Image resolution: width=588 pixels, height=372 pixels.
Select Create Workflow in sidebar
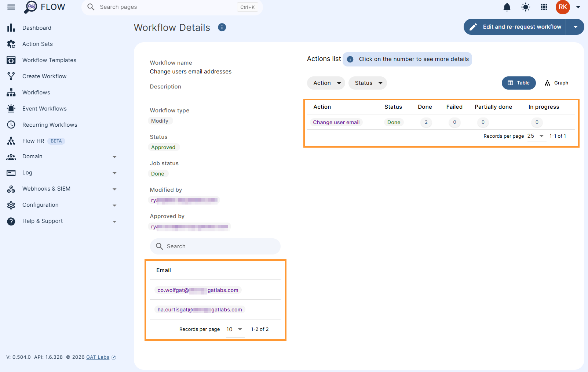click(x=44, y=76)
